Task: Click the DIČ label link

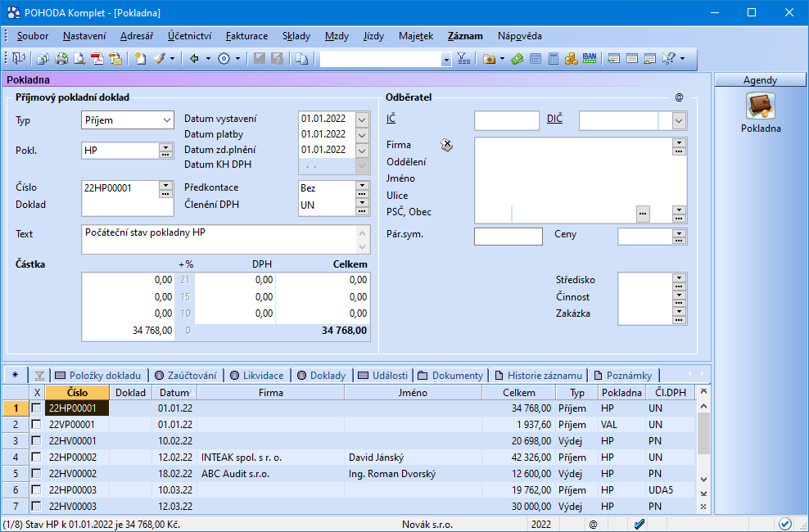Action: pos(554,119)
